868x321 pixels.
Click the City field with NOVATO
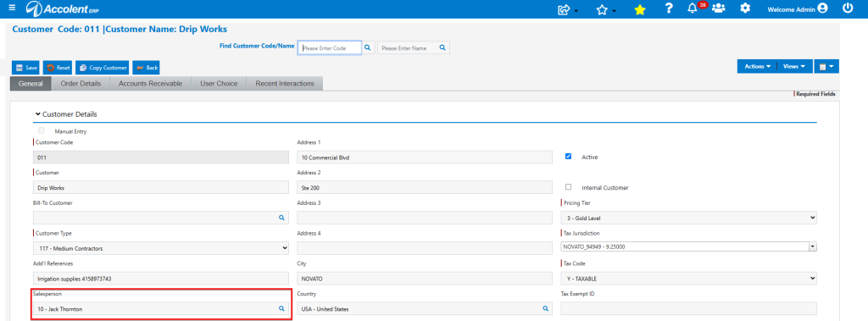[x=425, y=279]
